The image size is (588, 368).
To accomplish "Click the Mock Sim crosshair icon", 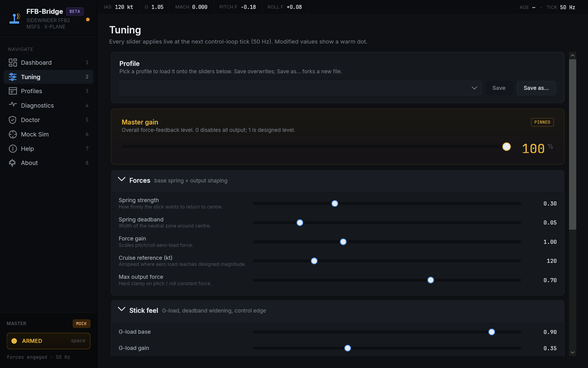I will 13,134.
